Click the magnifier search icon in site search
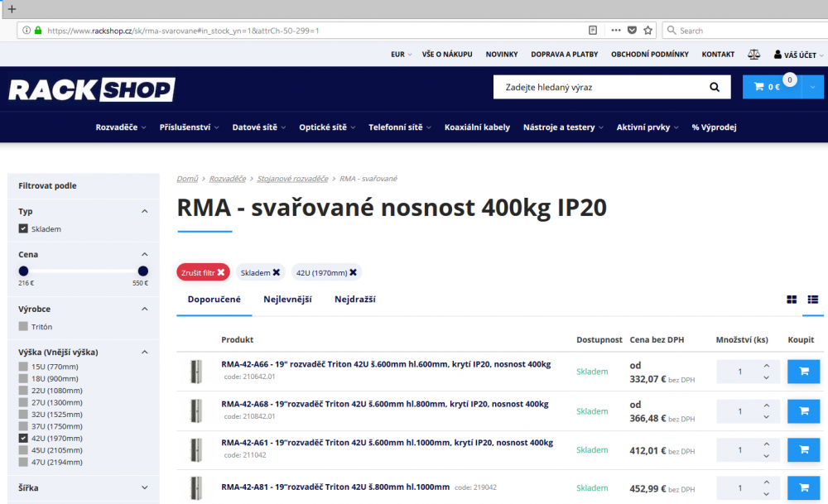Screen dimensions: 828x504 (x=714, y=87)
